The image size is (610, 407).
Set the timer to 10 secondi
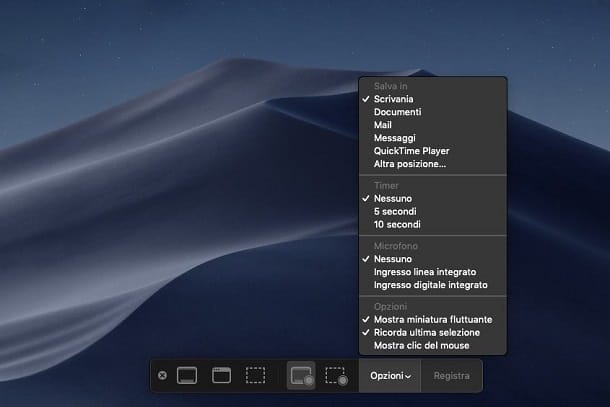433,225
